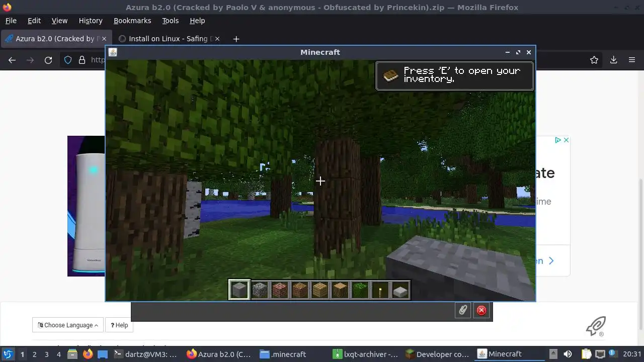Click the rocket icon on the page
Screen dimensions: 644x362
click(x=596, y=326)
